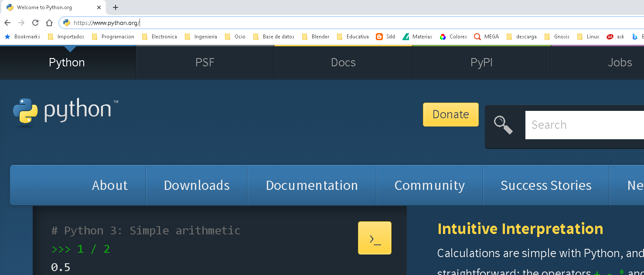This screenshot has width=644, height=275.
Task: Open the Downloads navigation menu
Action: click(197, 185)
